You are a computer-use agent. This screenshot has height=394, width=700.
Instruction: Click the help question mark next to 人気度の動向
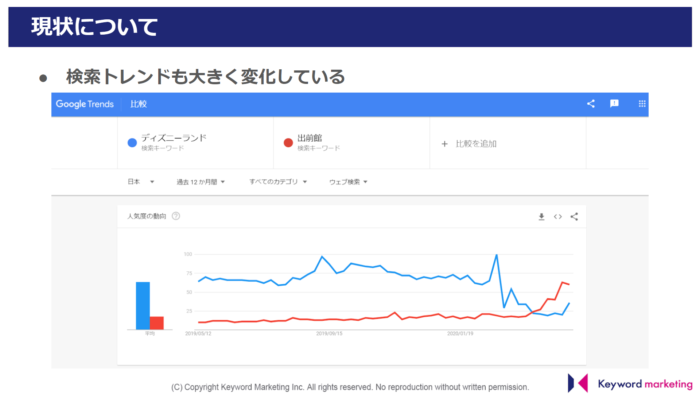pos(176,216)
